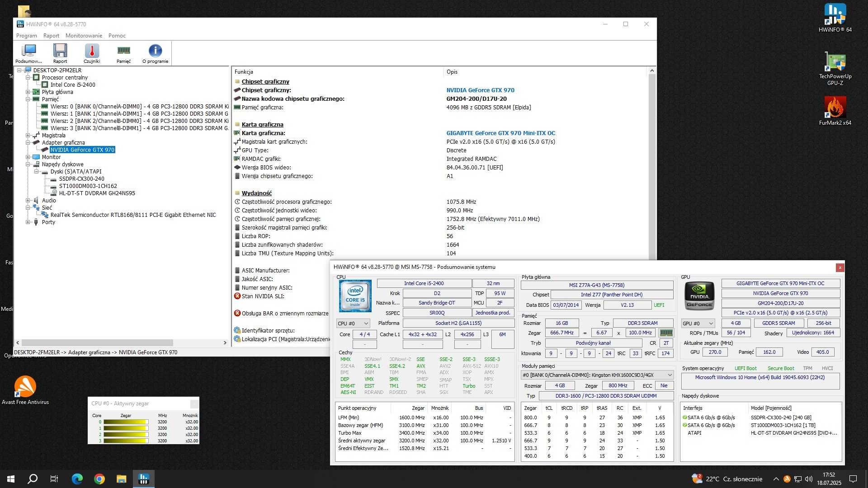868x488 pixels.
Task: Expand the Monitor tree node
Action: click(x=28, y=157)
